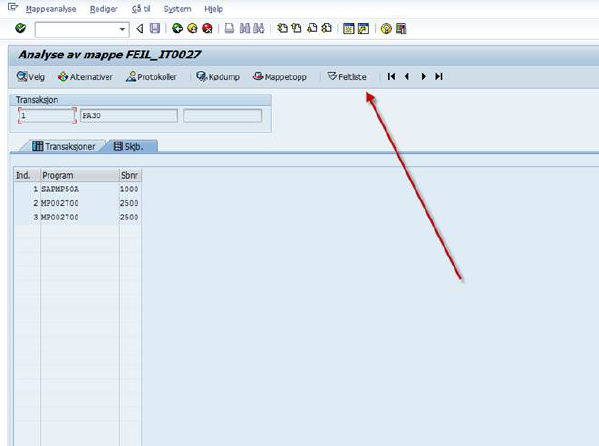Click the Print icon in toolbar
The image size is (599, 446).
click(x=229, y=28)
